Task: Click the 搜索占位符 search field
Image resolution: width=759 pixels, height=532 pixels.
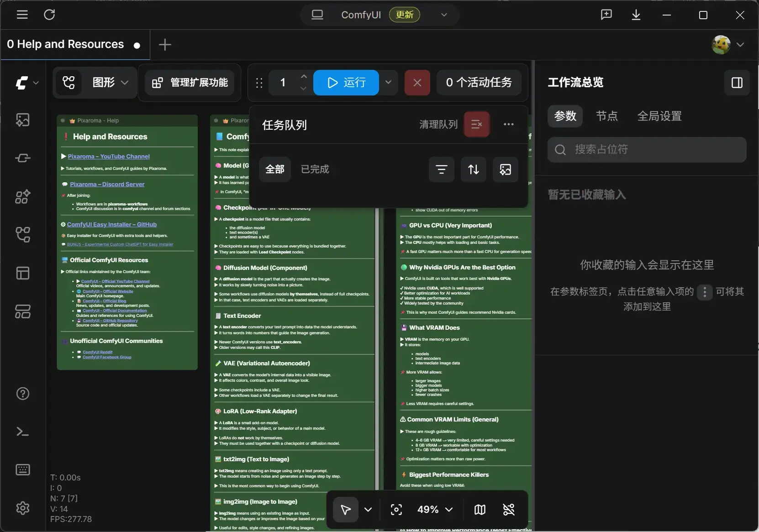Action: tap(647, 150)
